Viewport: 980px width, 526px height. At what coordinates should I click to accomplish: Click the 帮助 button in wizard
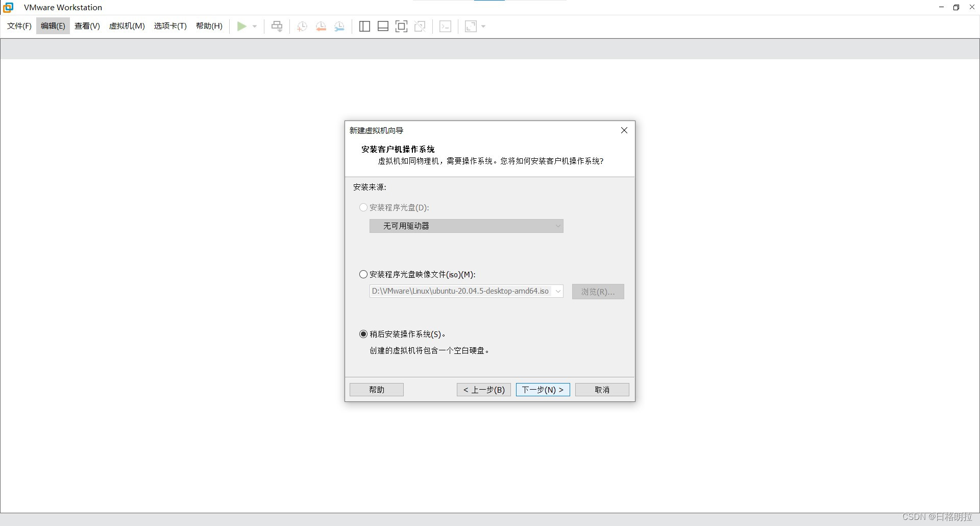point(377,390)
